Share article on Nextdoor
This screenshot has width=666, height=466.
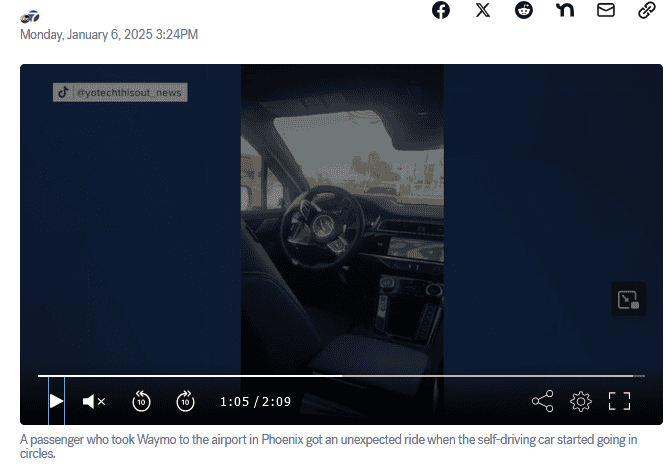pos(565,10)
